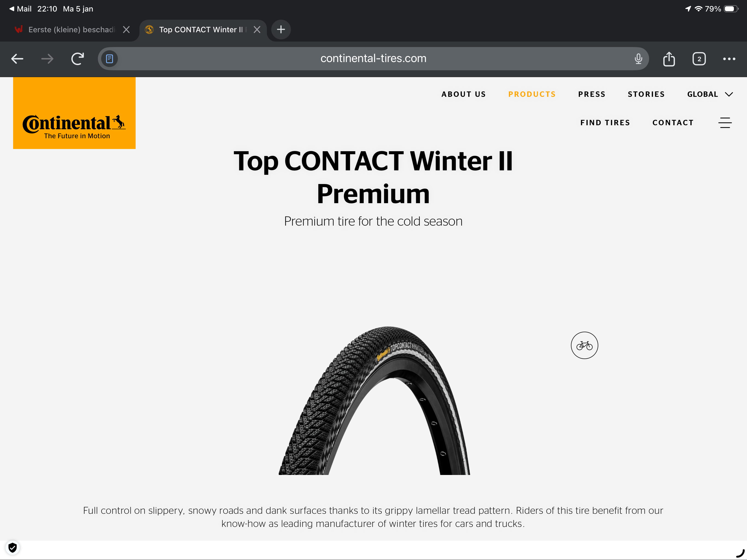
Task: Click the Continental logo
Action: tap(74, 113)
